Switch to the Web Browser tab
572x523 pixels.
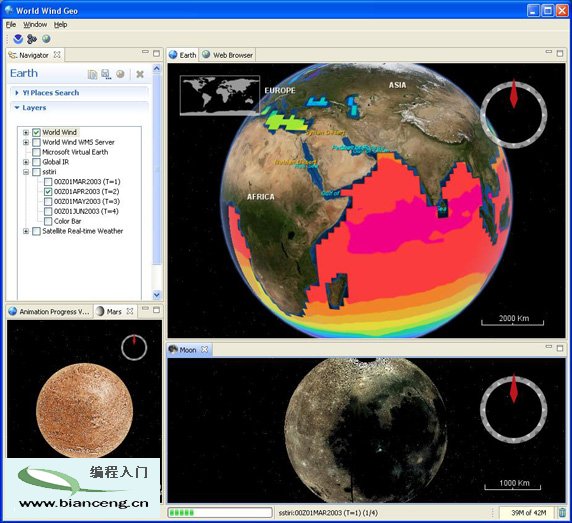[x=228, y=55]
